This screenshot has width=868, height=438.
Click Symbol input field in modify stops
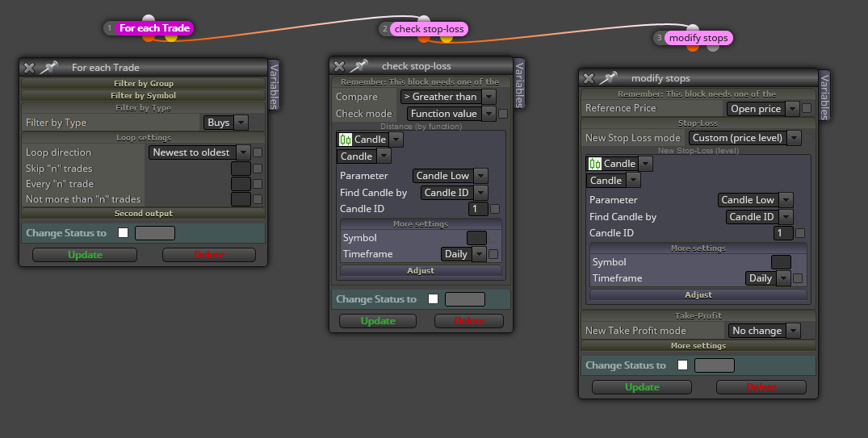coord(781,262)
